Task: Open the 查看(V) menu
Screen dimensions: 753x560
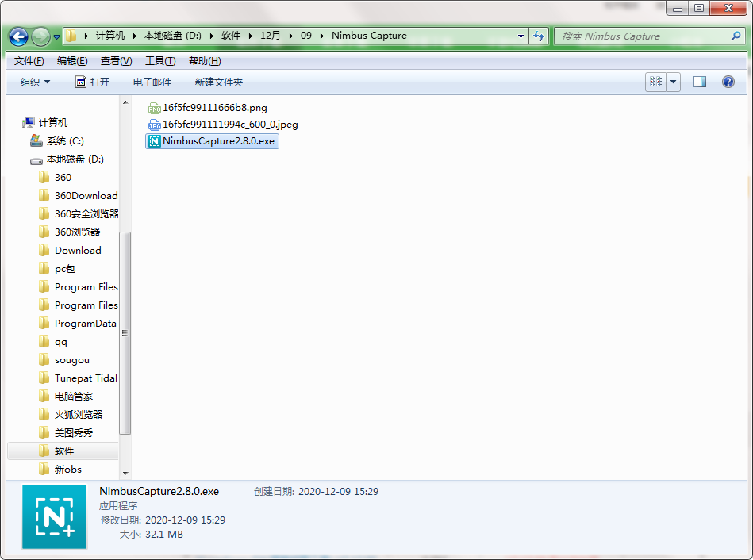Action: [116, 61]
